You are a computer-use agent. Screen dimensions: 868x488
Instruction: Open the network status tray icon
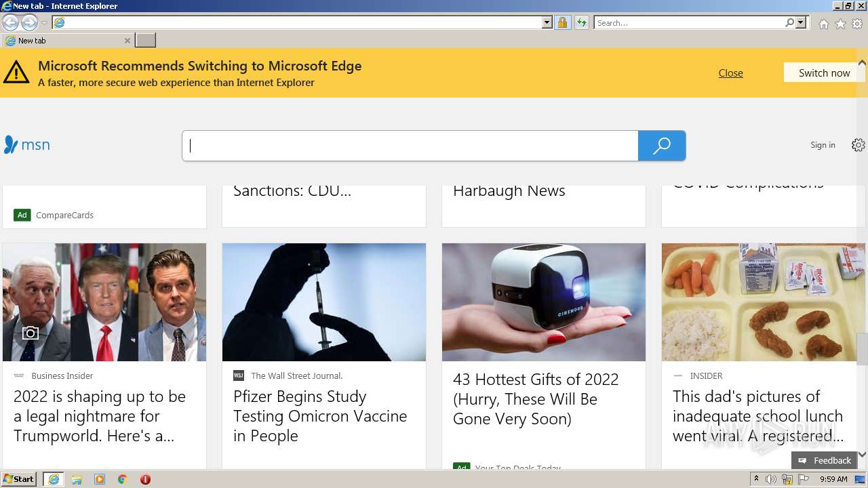coord(787,479)
